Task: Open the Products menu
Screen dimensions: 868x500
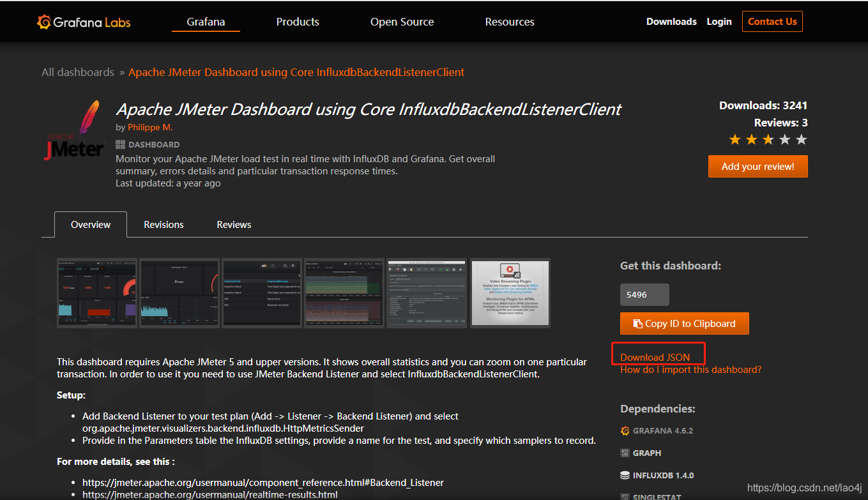Action: point(298,21)
